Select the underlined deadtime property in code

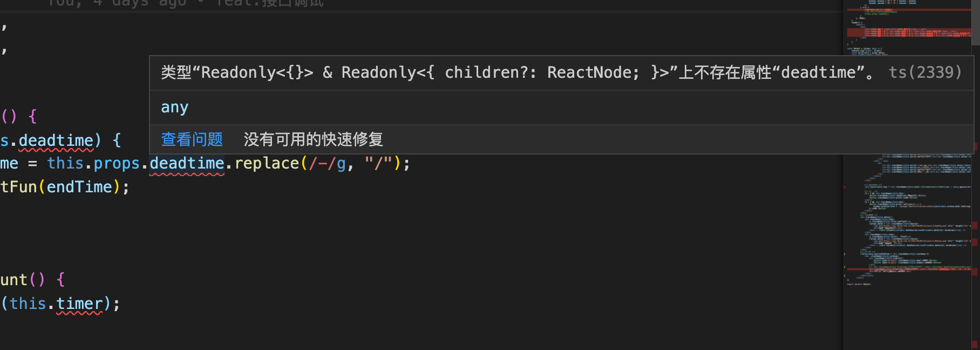187,163
